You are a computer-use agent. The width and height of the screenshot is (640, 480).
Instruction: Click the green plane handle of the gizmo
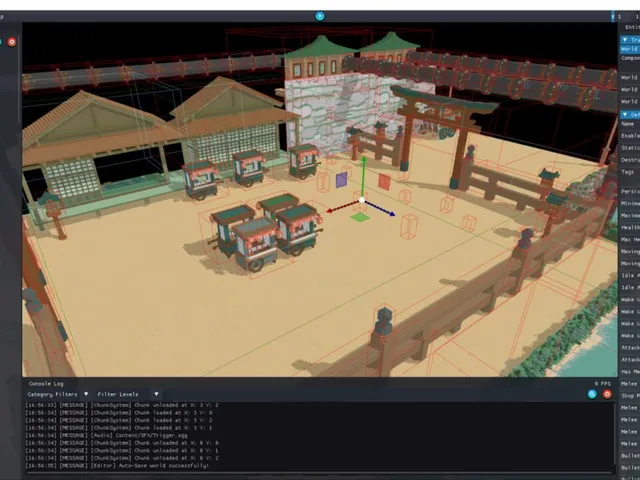[360, 218]
